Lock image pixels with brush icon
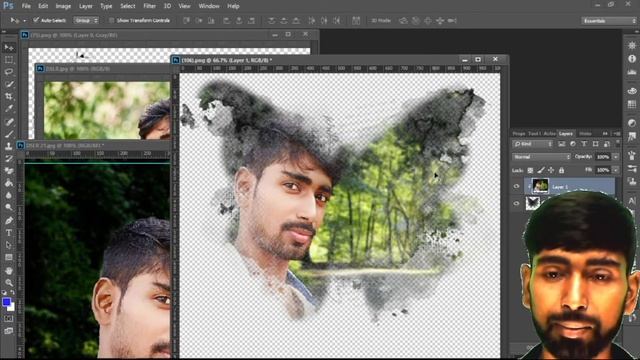This screenshot has width=640, height=360. [x=541, y=170]
